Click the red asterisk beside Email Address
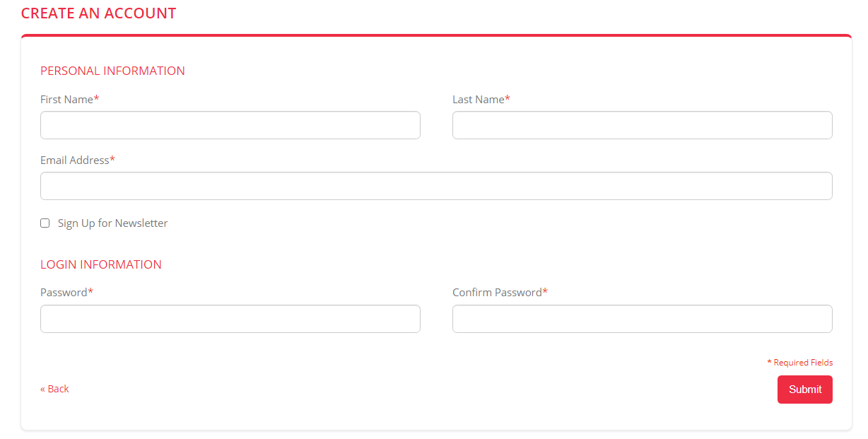 112,160
